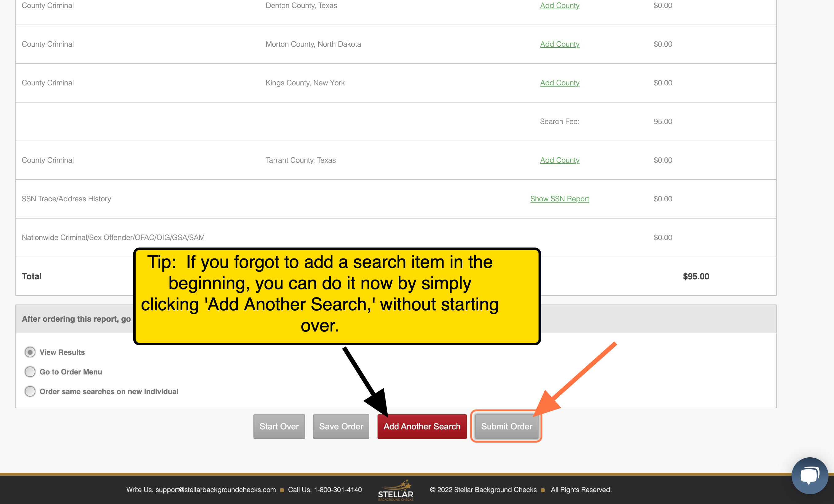Click the $95.00 total amount
The height and width of the screenshot is (504, 834).
[x=696, y=276]
